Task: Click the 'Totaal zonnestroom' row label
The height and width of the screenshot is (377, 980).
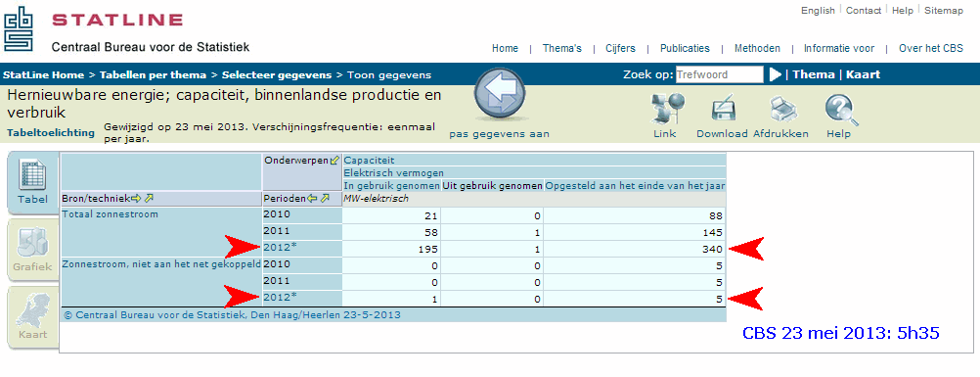Action: [109, 214]
